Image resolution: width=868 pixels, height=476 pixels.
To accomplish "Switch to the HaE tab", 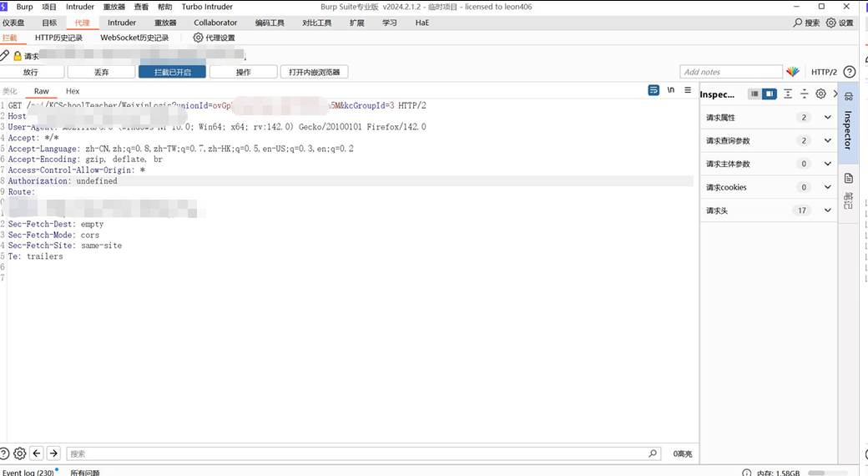I will tap(422, 23).
